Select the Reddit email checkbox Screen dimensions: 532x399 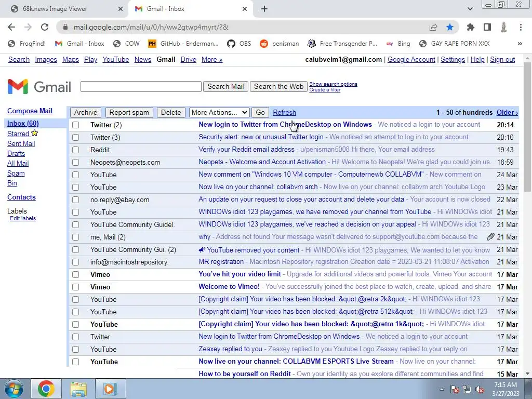click(76, 150)
